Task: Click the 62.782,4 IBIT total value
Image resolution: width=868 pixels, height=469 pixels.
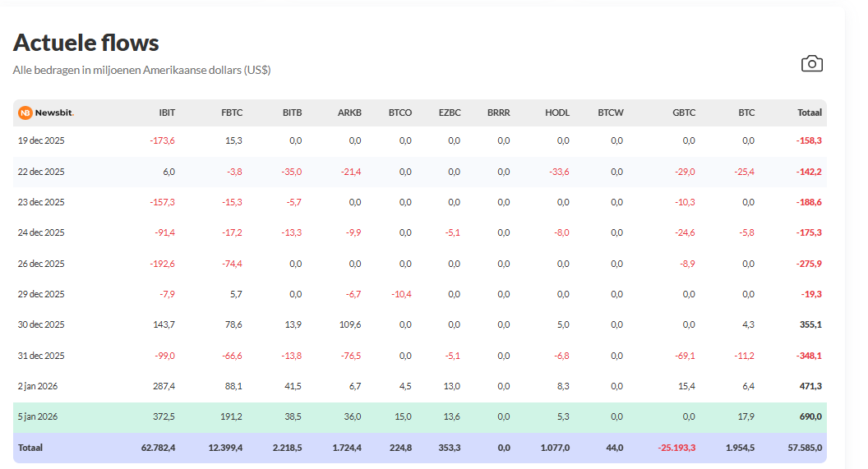Action: (x=157, y=448)
